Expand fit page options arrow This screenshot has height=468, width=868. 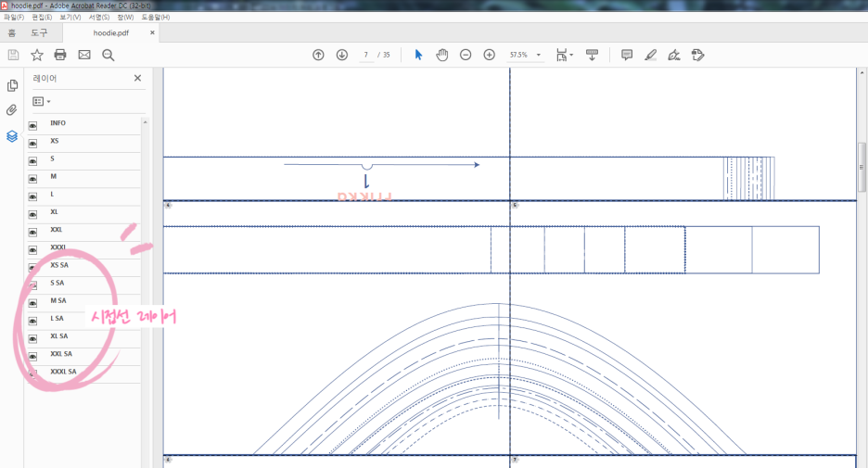click(x=571, y=55)
